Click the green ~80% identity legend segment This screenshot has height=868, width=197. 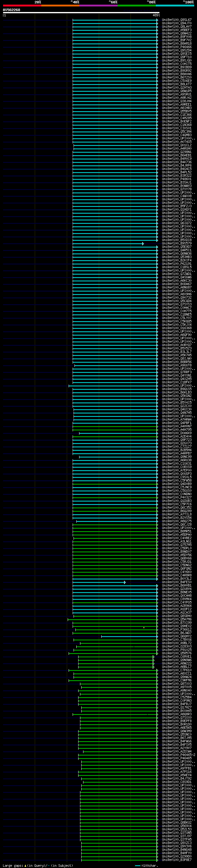point(137,6)
